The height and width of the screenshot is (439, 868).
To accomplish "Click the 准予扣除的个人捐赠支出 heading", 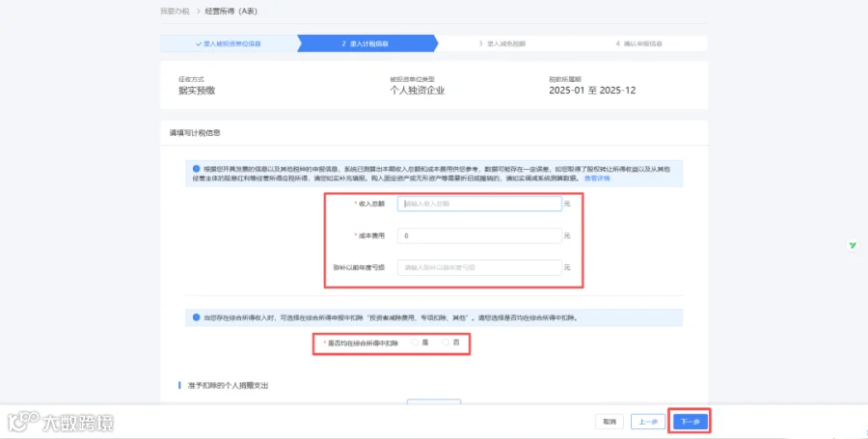I will click(228, 385).
